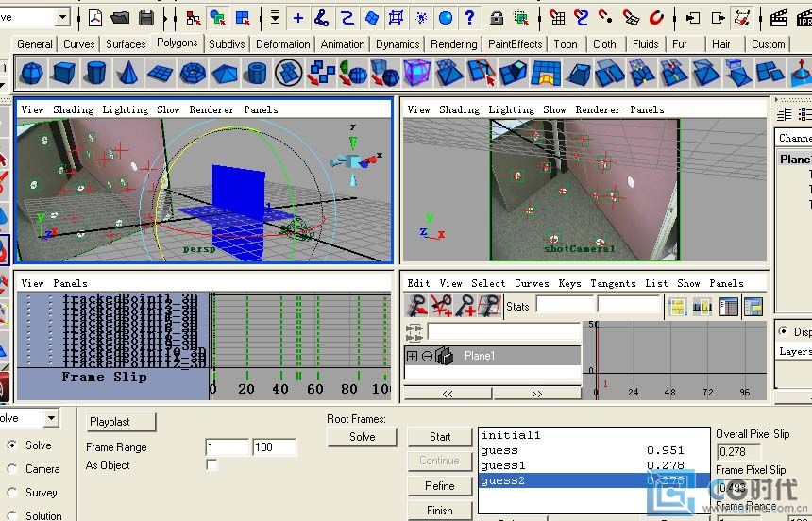Open Panels menu in Frame Slip panel
812x521 pixels.
coord(70,283)
